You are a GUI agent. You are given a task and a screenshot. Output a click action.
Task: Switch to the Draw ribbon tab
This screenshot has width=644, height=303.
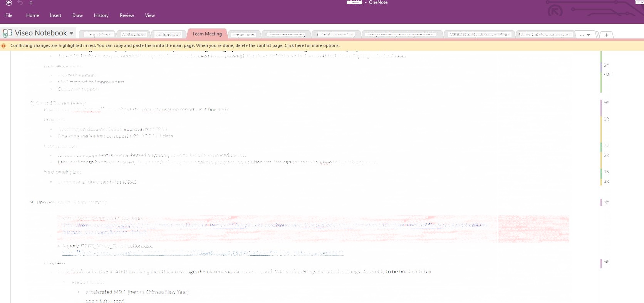(x=77, y=15)
